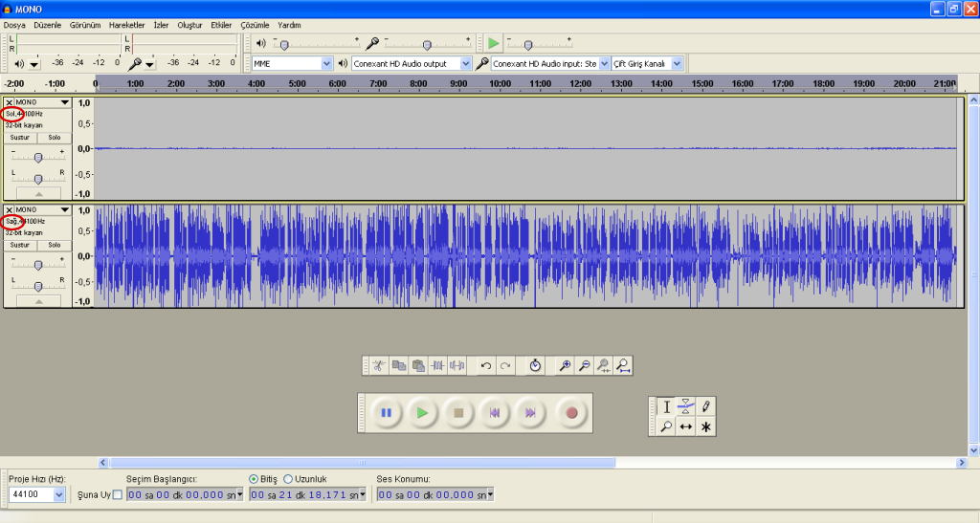980x523 pixels.
Task: Open the Hareketler menu
Action: [127, 26]
